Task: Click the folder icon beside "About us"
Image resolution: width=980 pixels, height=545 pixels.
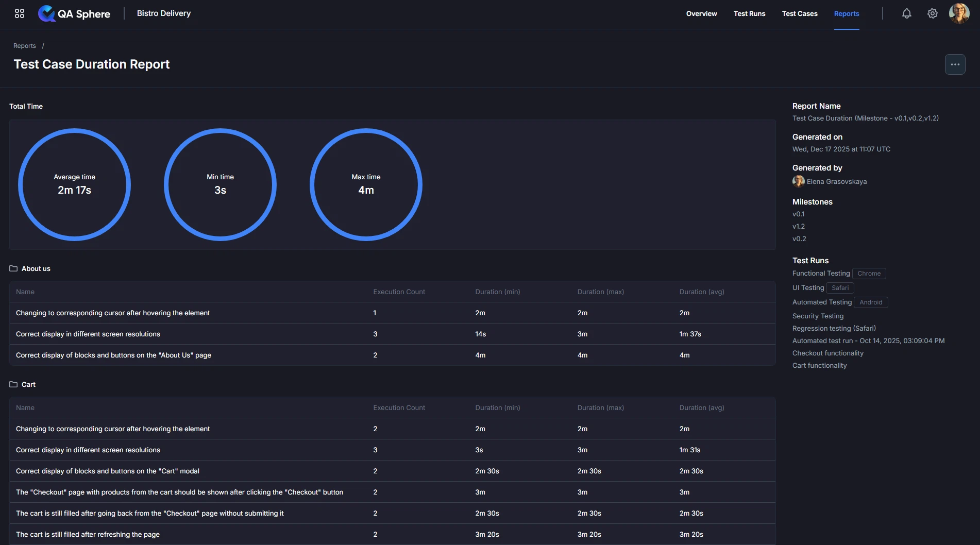Action: pyautogui.click(x=13, y=268)
